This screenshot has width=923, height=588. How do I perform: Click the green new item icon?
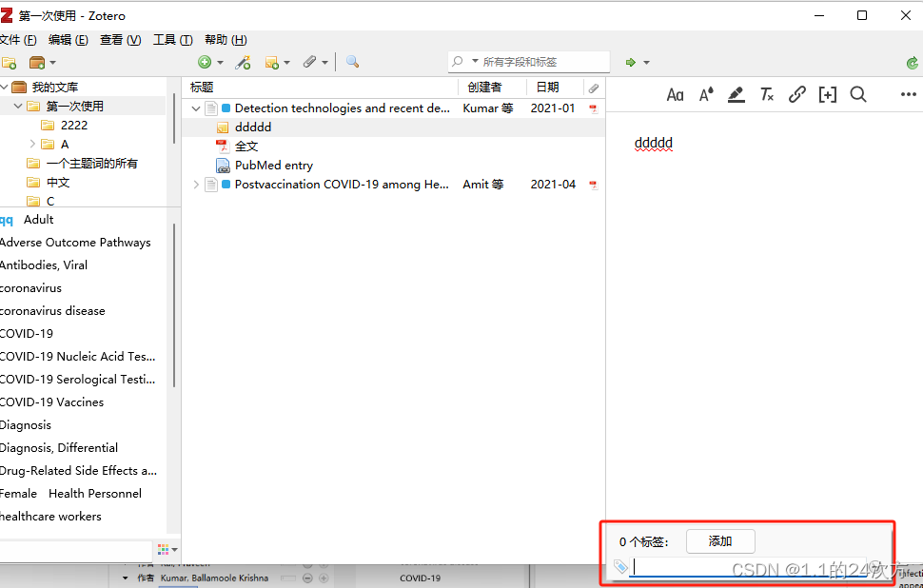point(205,62)
